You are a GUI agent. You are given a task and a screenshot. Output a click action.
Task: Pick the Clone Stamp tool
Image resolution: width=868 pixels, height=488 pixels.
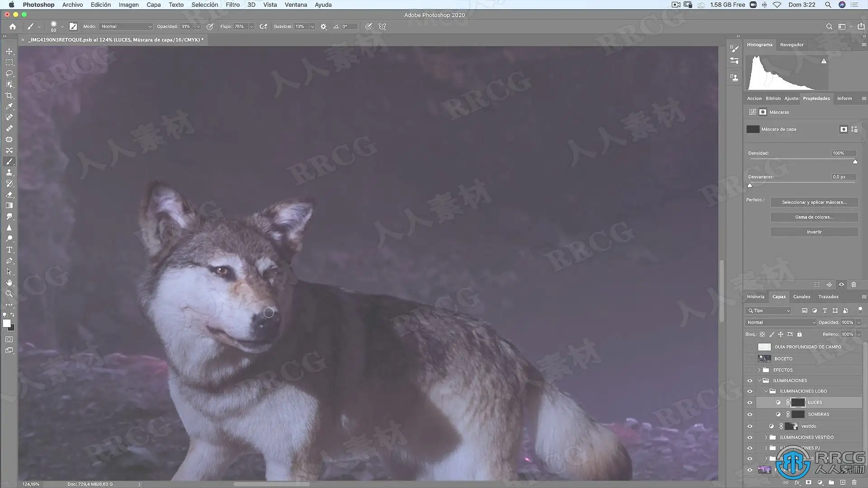pyautogui.click(x=9, y=173)
